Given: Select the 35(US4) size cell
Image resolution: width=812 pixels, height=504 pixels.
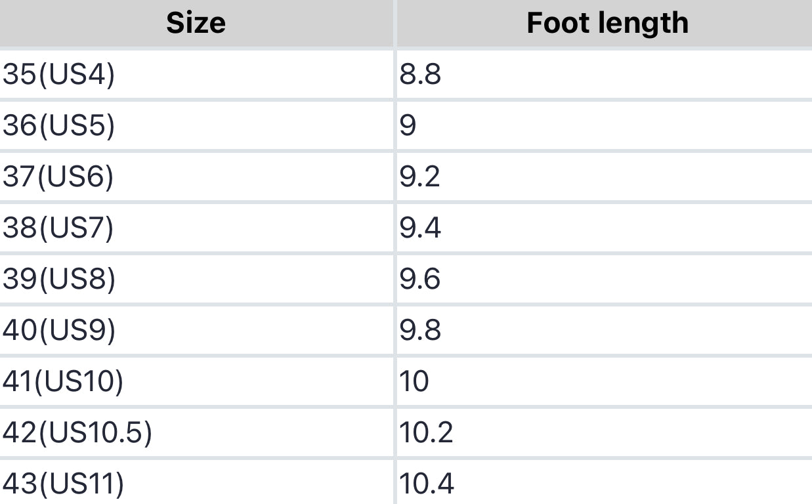Looking at the screenshot, I should 59,75.
